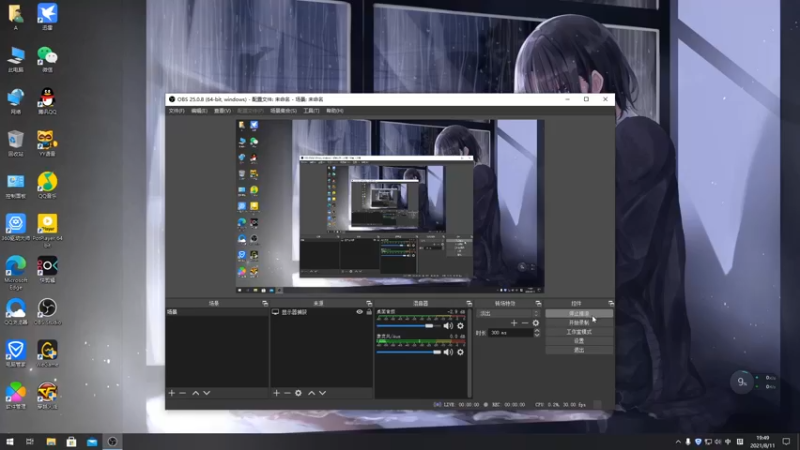Image resolution: width=800 pixels, height=450 pixels.
Task: Adjust the microphone/Aux volume slider
Action: click(409, 352)
